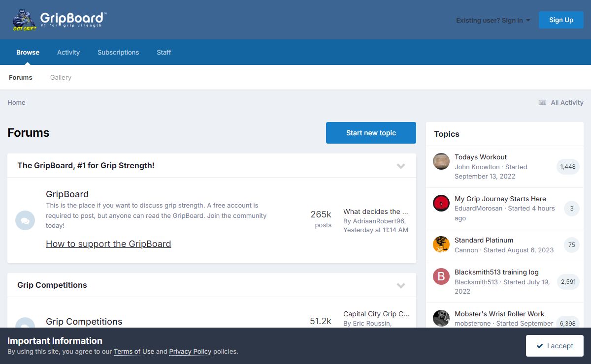This screenshot has width=591, height=364.
Task: Open the All Activity stream icon
Action: pyautogui.click(x=542, y=102)
